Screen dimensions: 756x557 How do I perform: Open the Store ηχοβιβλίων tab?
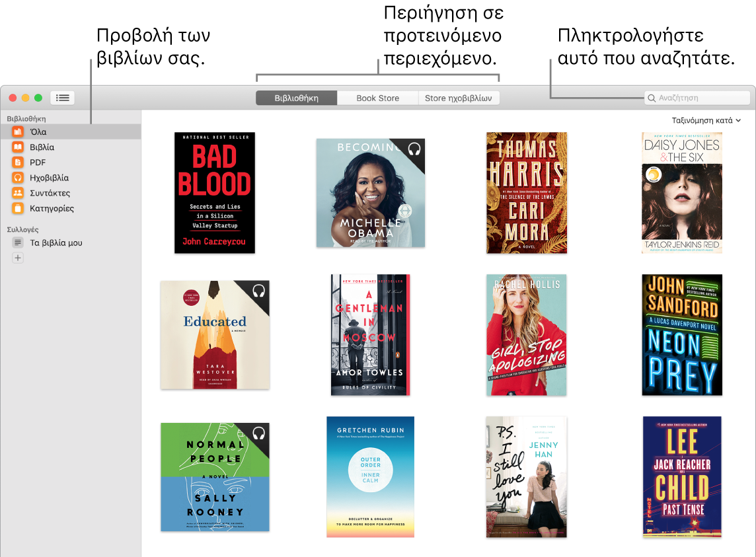click(x=459, y=98)
